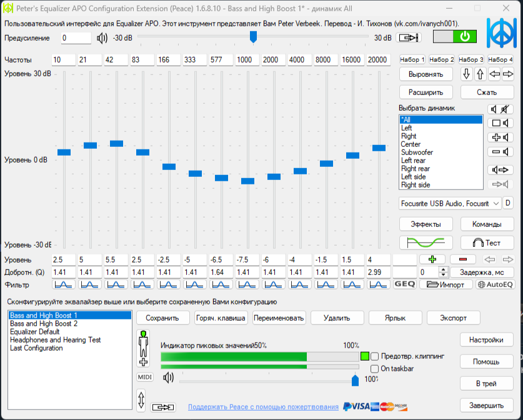Click the "Сохранить" button
The image size is (523, 420).
(x=162, y=317)
